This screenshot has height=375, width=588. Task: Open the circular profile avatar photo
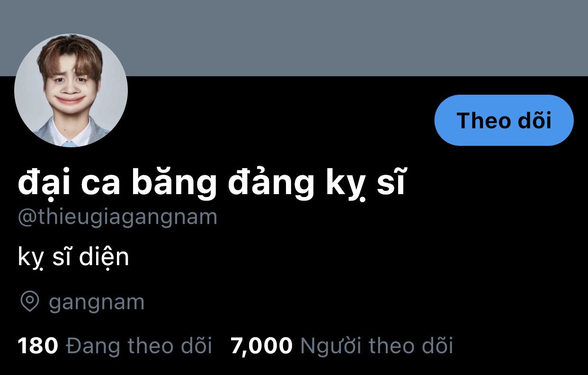click(x=71, y=90)
